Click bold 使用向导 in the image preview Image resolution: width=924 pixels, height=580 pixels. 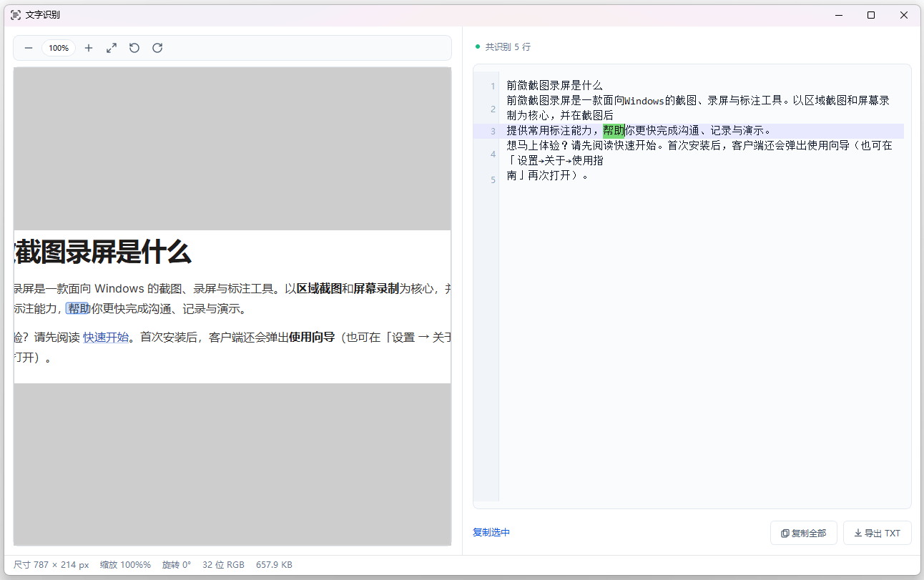pos(312,337)
